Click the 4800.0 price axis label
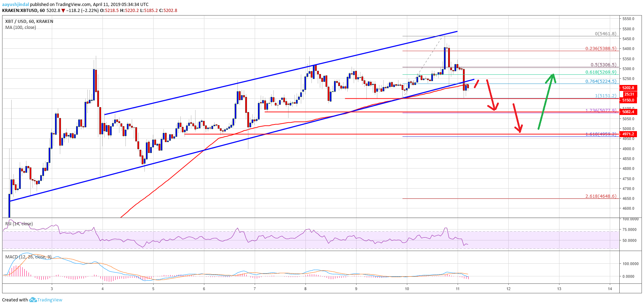644x306 pixels. (x=628, y=169)
